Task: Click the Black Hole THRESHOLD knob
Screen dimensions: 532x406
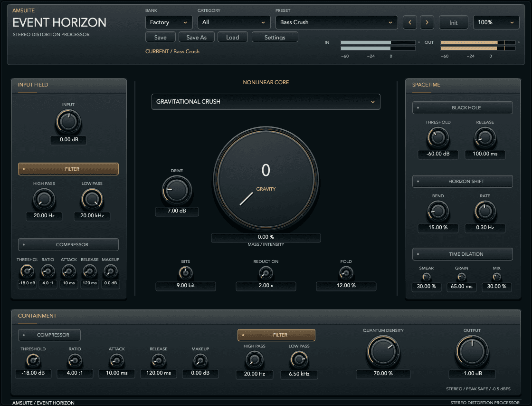Action: point(438,138)
